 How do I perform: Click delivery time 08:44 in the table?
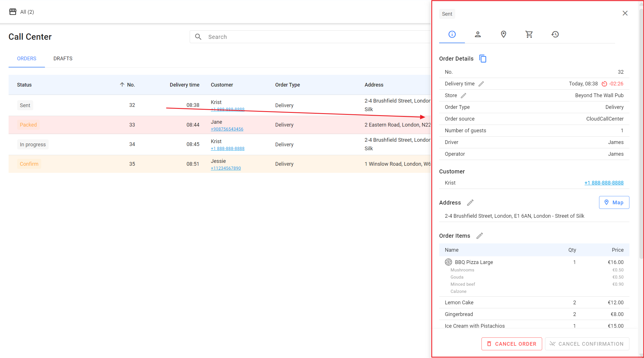pyautogui.click(x=193, y=125)
